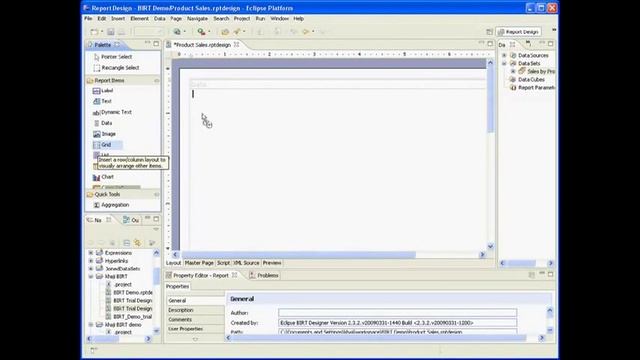Screen dimensions: 640x360
Task: Collapse the Report Items palette drawer
Action: click(156, 81)
